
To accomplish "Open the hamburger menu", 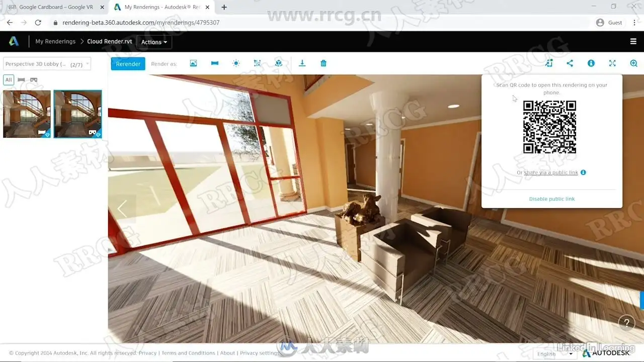I will [633, 42].
